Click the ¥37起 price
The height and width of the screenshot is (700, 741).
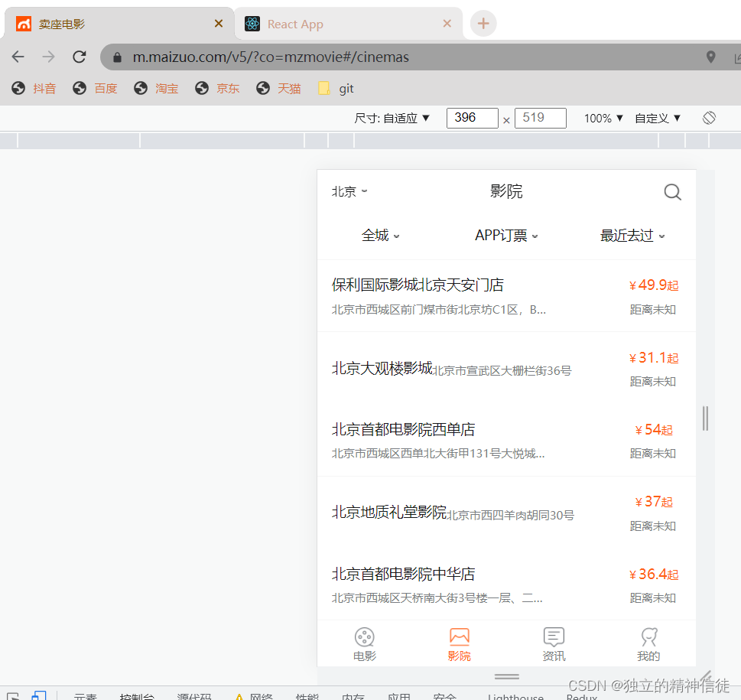pos(654,502)
